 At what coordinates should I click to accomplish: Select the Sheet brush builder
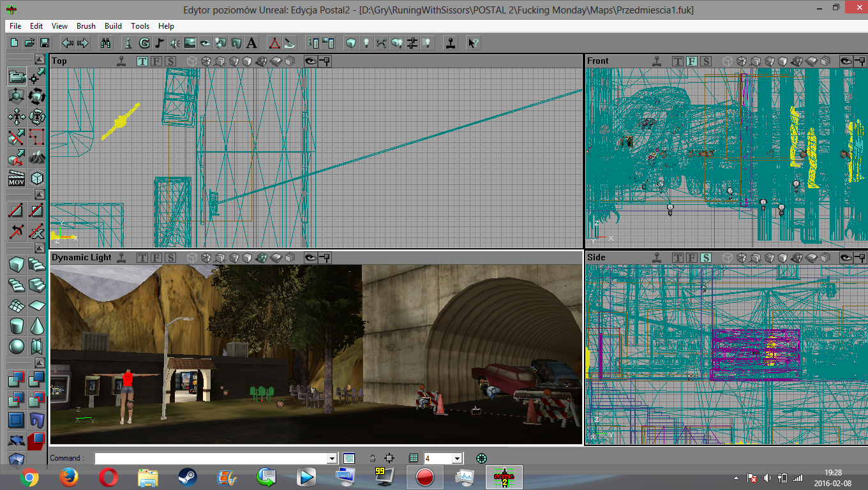37,306
